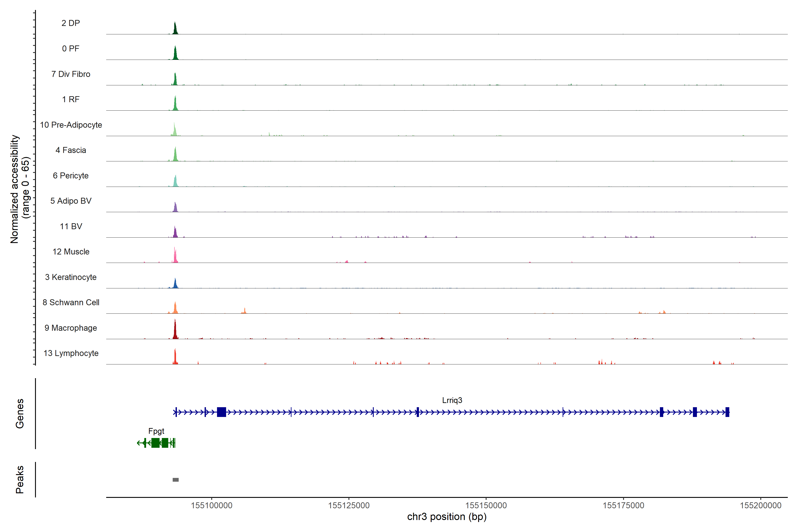
Task: Click the gray peak region bar
Action: [x=175, y=479]
